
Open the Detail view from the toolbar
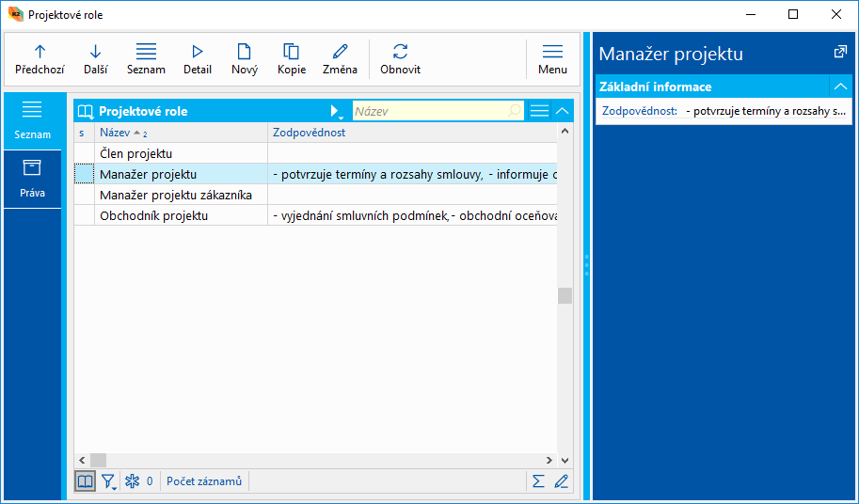[198, 59]
